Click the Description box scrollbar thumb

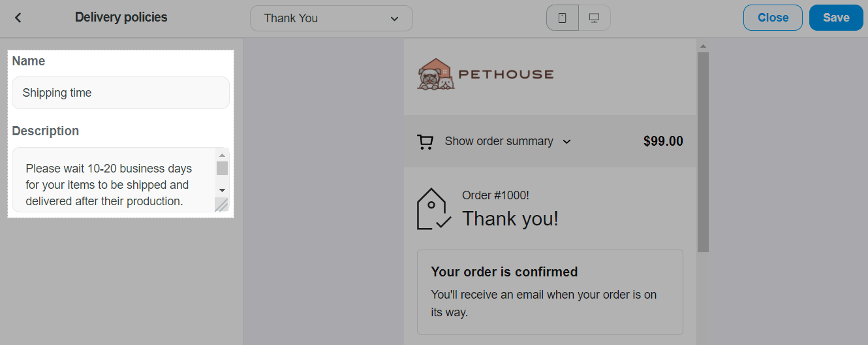click(x=222, y=169)
